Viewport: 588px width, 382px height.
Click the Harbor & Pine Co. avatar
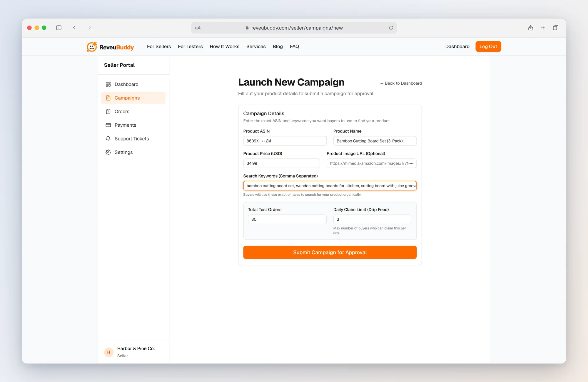click(109, 352)
